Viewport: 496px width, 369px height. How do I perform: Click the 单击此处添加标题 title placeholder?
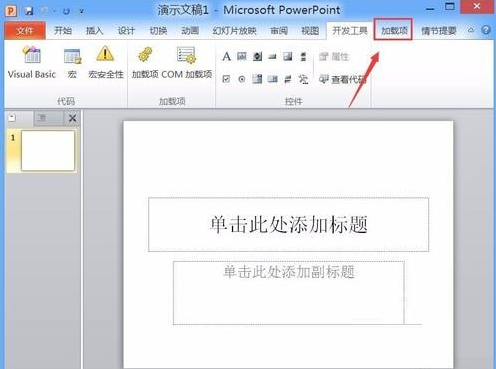click(288, 224)
